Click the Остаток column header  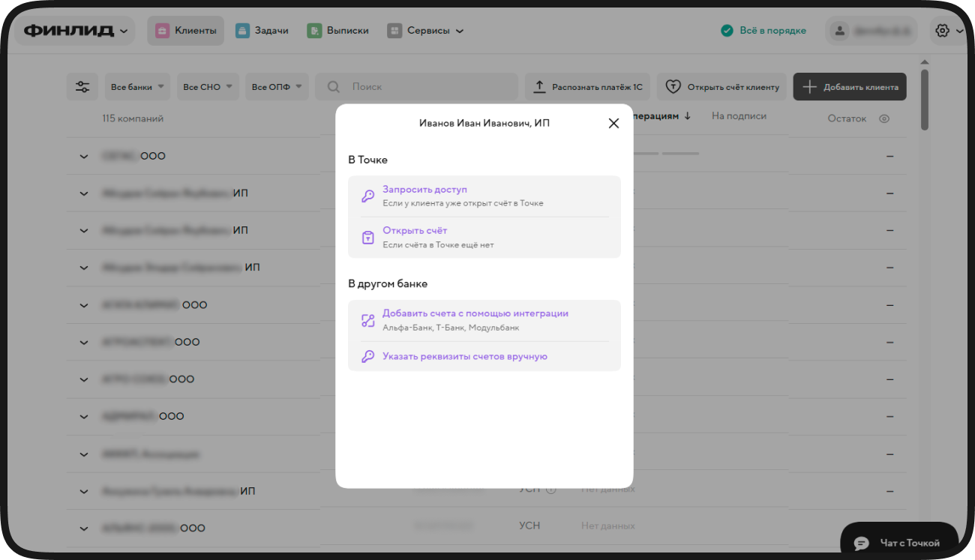pos(847,118)
